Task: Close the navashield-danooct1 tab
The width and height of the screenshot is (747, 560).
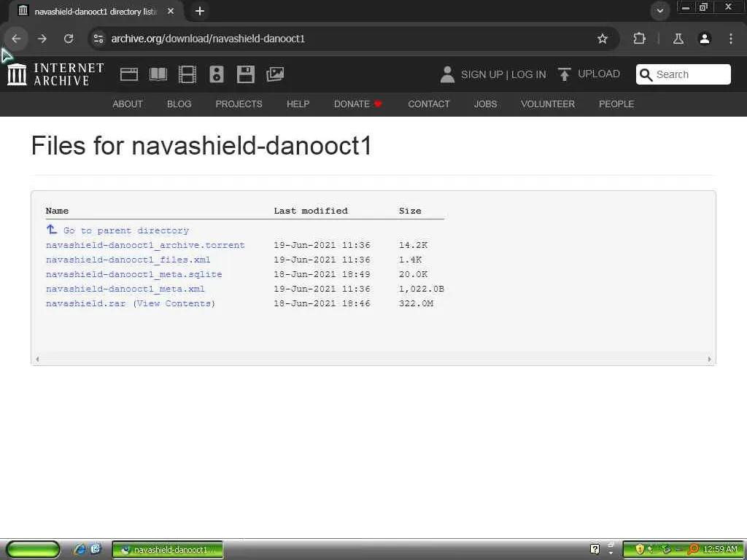Action: (x=171, y=11)
